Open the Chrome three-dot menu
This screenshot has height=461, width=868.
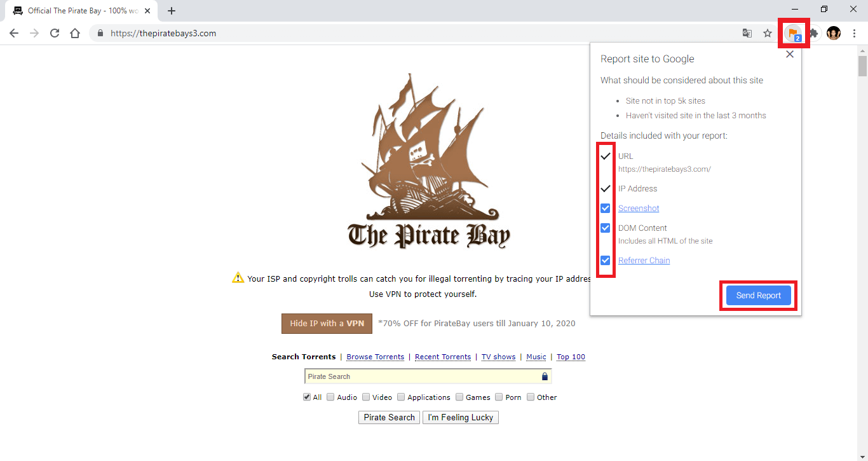(854, 33)
